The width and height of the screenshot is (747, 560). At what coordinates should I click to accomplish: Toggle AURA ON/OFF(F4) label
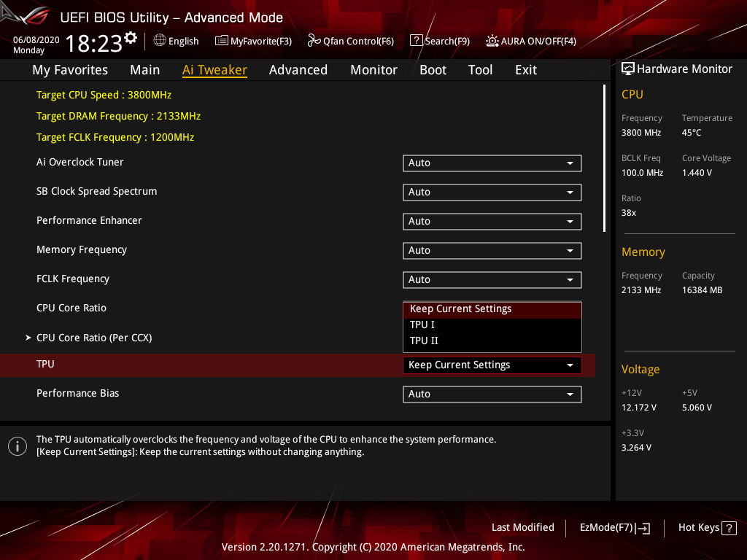click(x=539, y=42)
